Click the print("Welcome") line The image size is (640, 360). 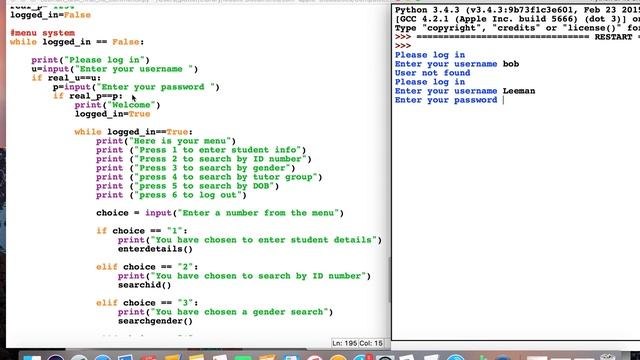click(x=118, y=105)
